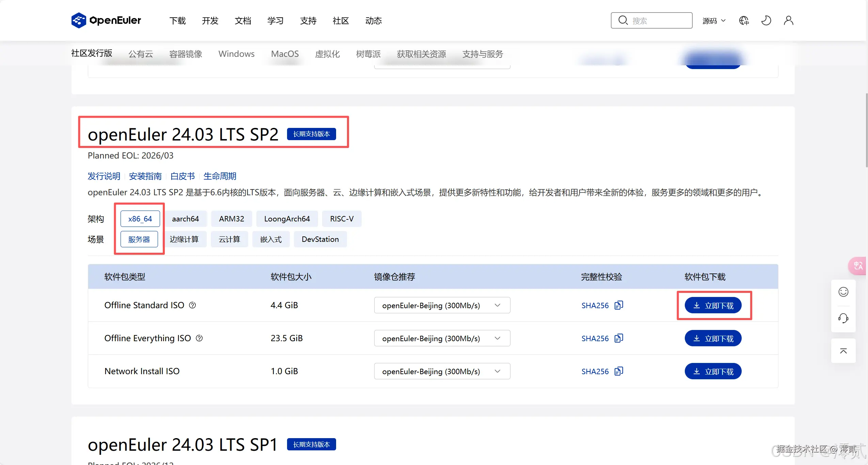
Task: Toggle dark mode moon icon
Action: 766,21
